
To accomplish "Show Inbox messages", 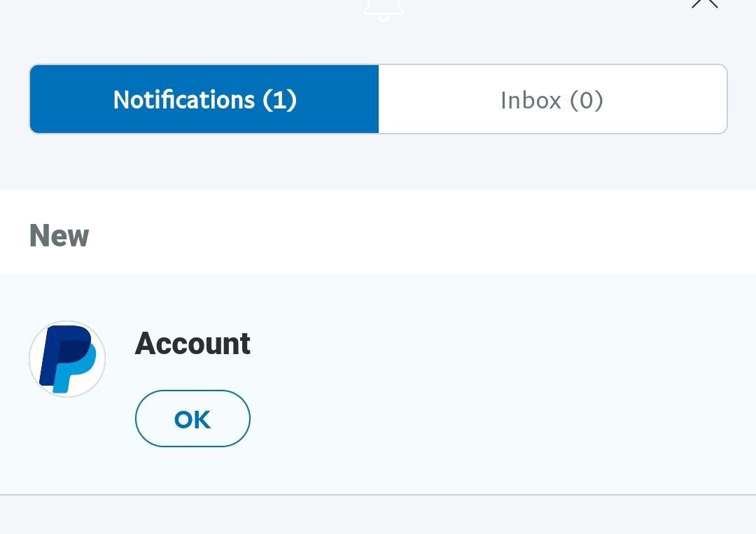I will pos(552,99).
